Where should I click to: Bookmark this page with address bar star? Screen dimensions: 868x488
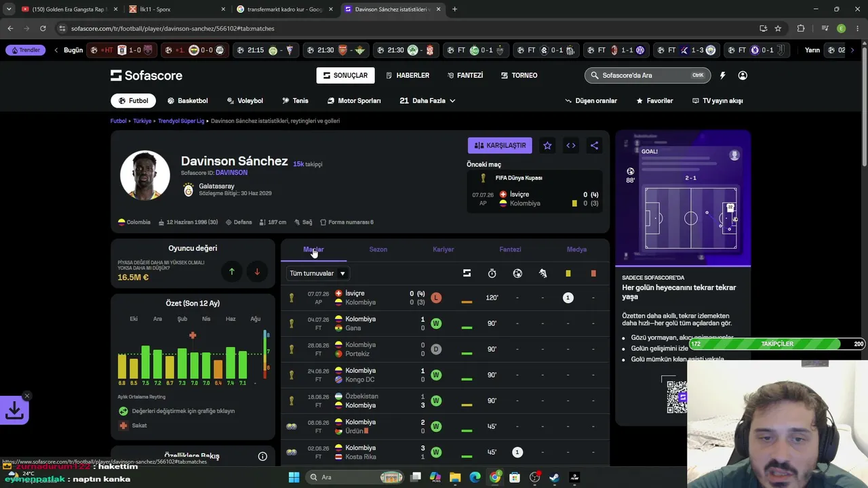point(778,28)
